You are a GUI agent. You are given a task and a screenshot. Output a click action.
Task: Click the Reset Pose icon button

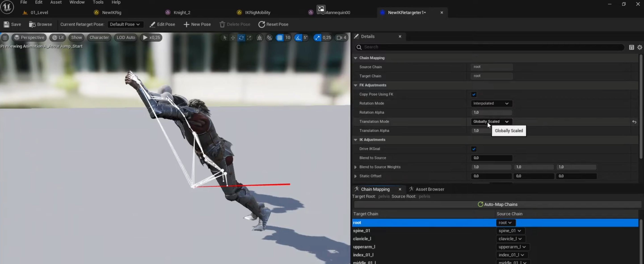coord(261,25)
